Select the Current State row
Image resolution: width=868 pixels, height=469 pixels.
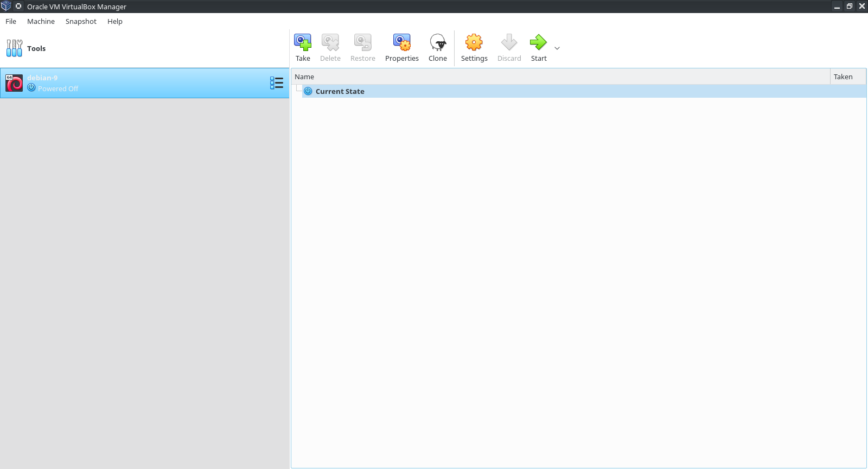tap(340, 91)
